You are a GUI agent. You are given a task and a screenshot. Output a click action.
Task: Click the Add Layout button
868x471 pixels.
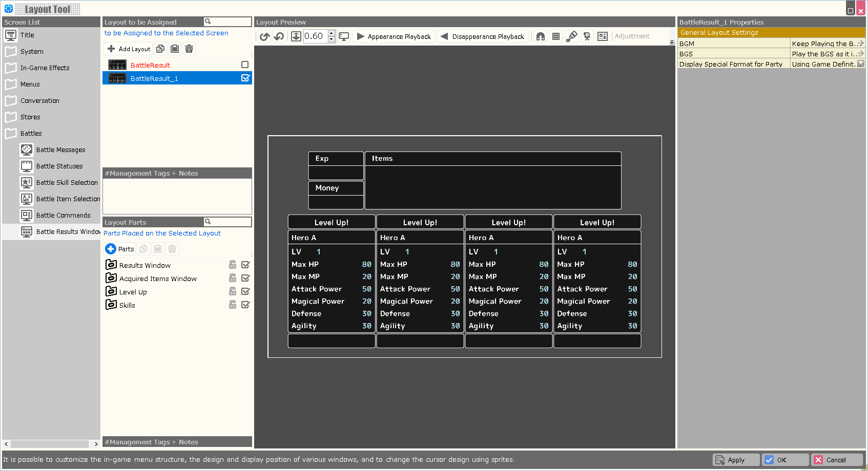[129, 49]
